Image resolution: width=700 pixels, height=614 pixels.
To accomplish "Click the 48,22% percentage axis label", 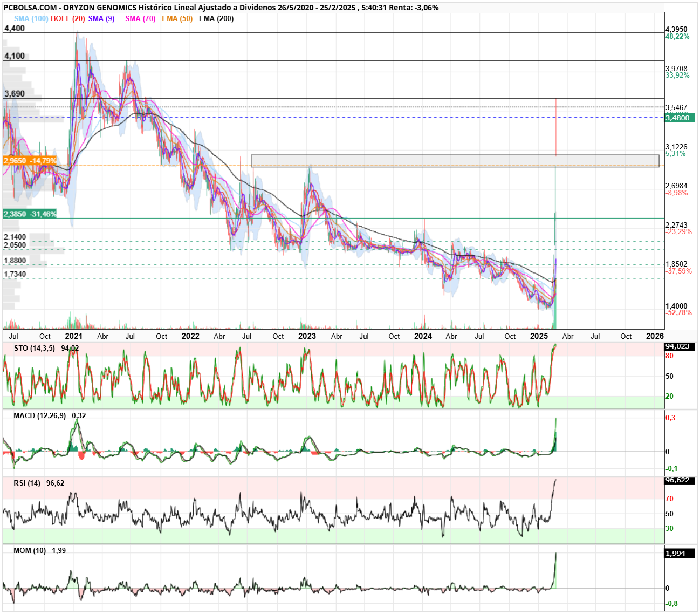I will click(x=677, y=36).
